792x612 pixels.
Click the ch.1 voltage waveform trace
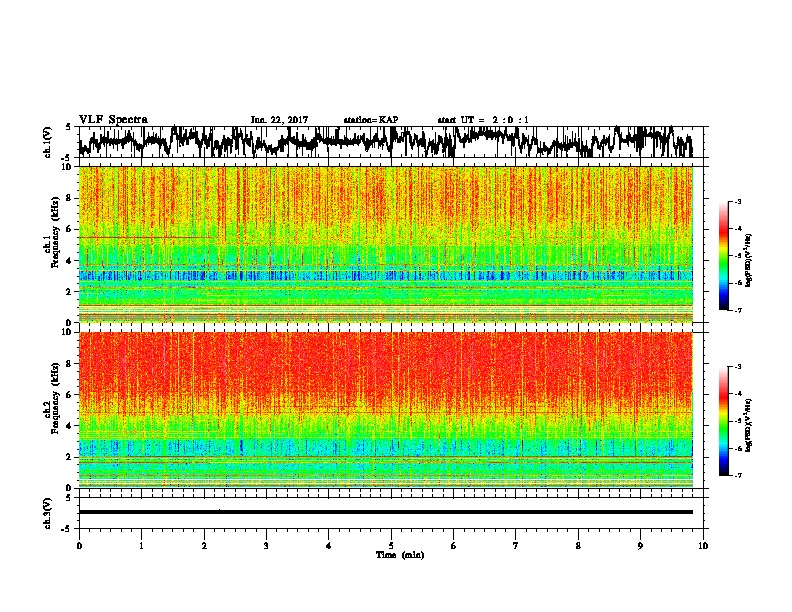[x=385, y=142]
